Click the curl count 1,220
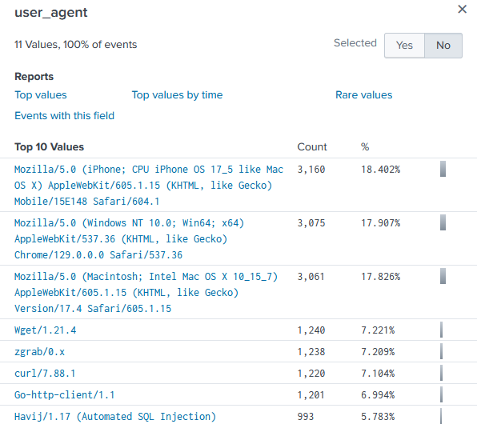This screenshot has width=477, height=424. 311,373
